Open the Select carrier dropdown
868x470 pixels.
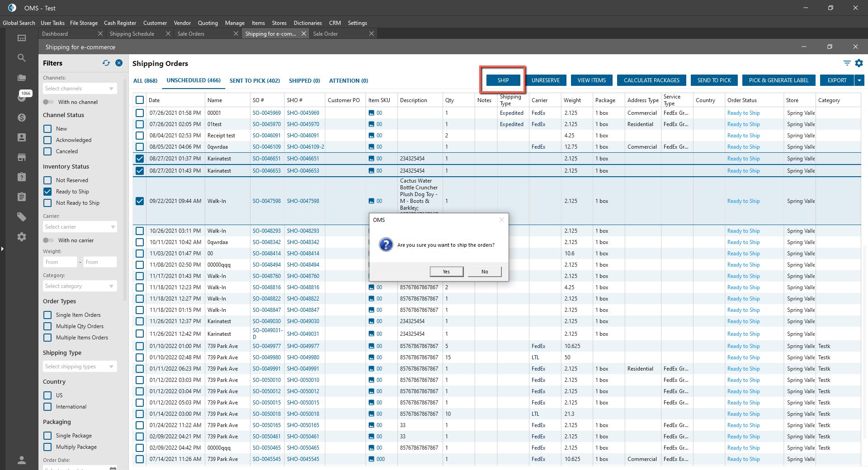(x=80, y=227)
